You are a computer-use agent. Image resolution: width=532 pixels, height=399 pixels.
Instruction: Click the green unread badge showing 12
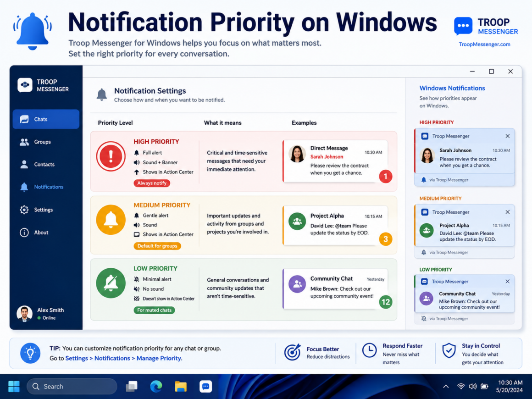(386, 302)
